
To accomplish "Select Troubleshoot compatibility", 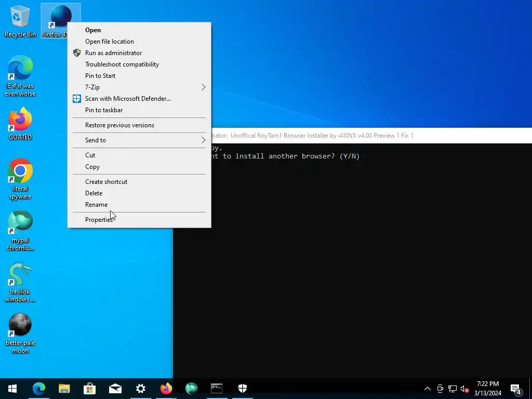I will [139, 64].
